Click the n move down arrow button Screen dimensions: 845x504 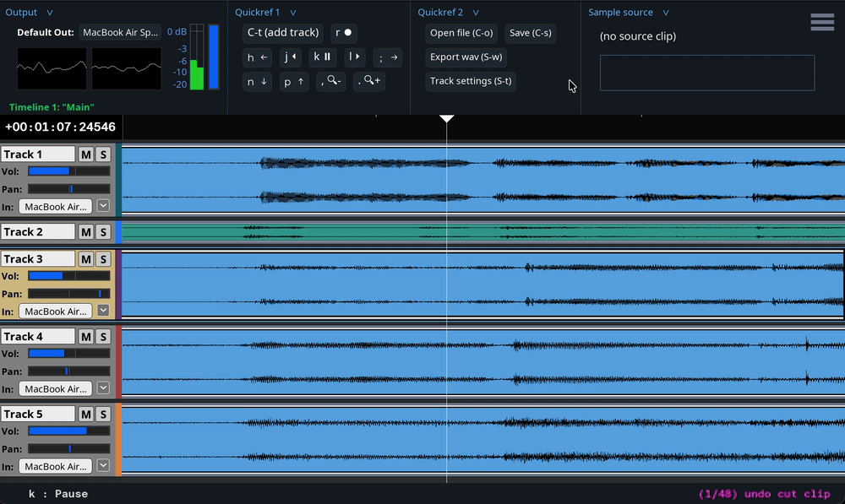pos(257,81)
